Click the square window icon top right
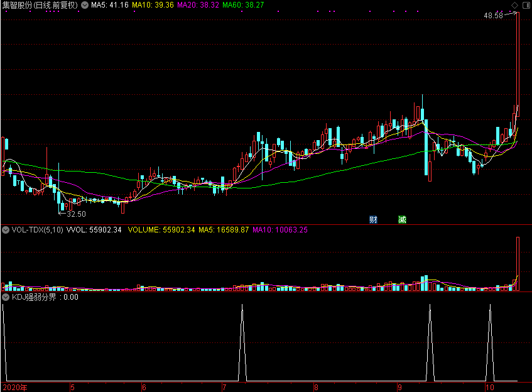 526,5
